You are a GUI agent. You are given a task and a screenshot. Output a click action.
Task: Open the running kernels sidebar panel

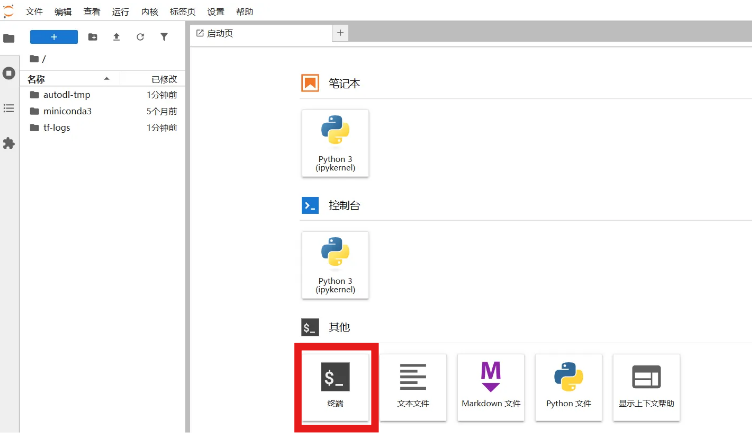pos(9,73)
